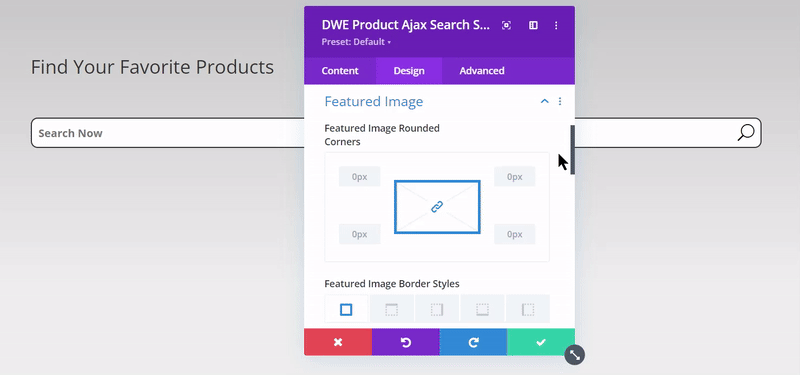
Task: Select the left border style icon
Action: [x=528, y=309]
